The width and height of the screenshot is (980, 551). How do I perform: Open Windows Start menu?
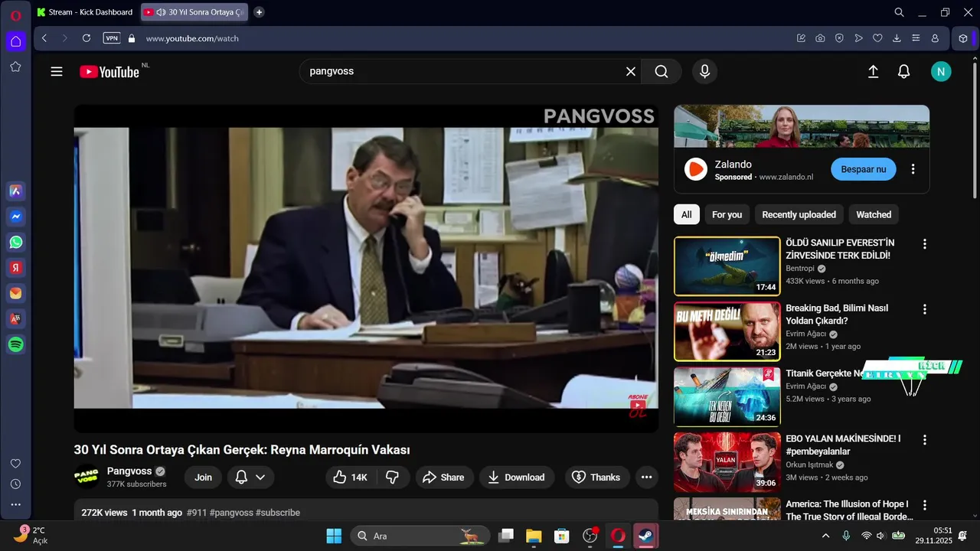(334, 536)
